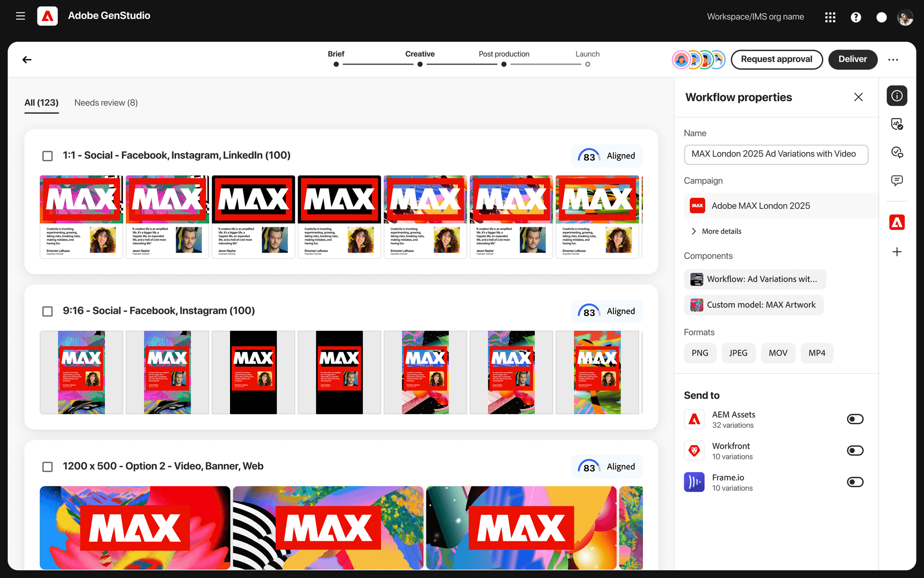Click the 83 score gauge for 9:16 Social

click(589, 312)
